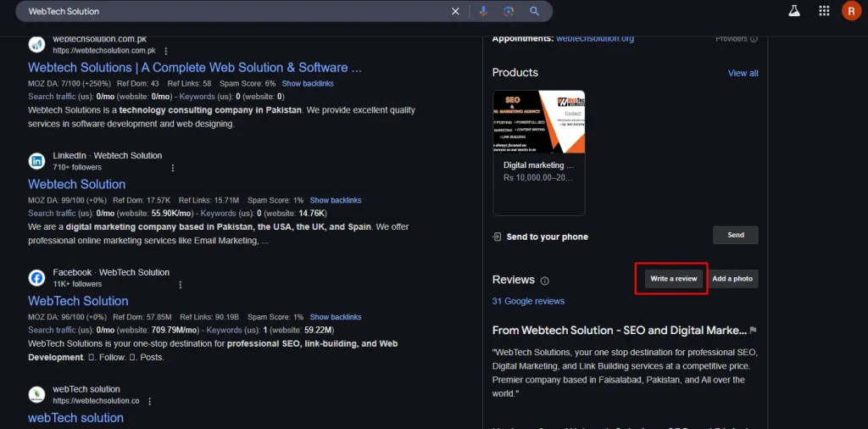Click the magnifier search icon

(534, 11)
